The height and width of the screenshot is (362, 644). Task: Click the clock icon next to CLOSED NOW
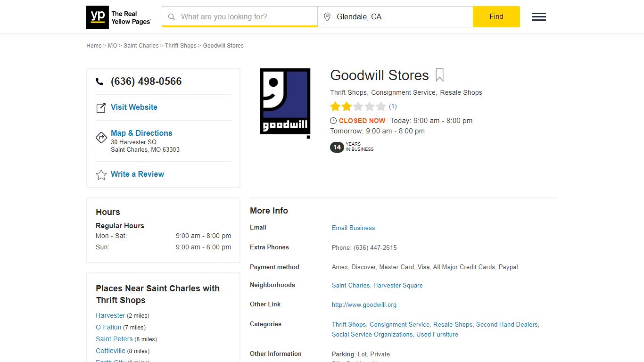click(x=333, y=121)
